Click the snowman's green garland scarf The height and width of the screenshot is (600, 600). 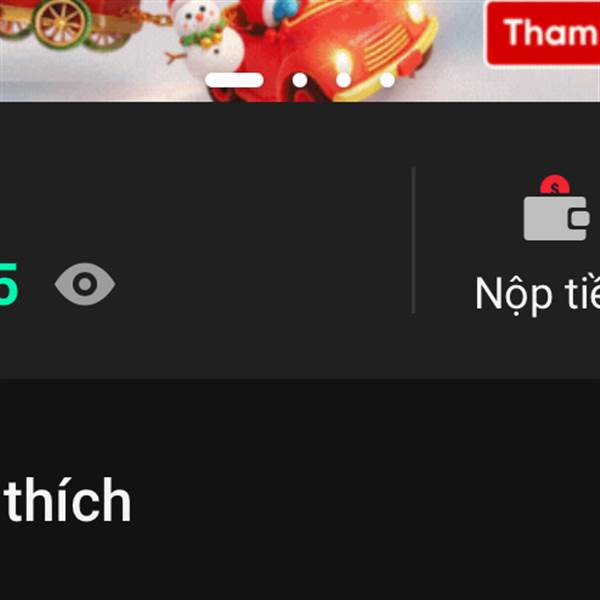tap(202, 36)
